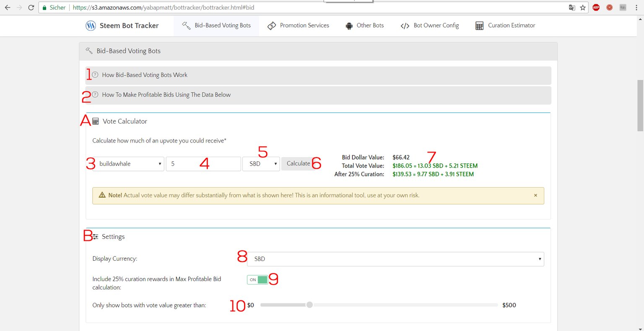Click the question icon beside How Bid-Based Voting Bots Work

point(95,75)
